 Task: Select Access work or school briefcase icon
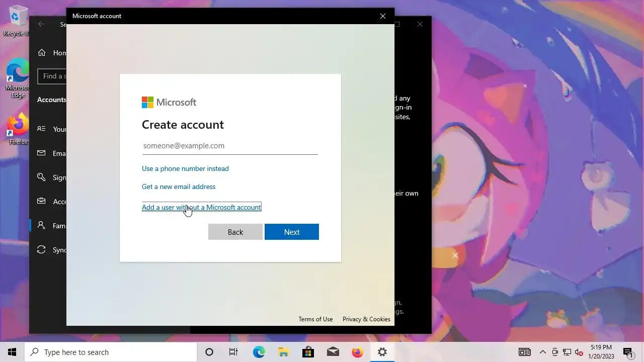click(x=42, y=202)
